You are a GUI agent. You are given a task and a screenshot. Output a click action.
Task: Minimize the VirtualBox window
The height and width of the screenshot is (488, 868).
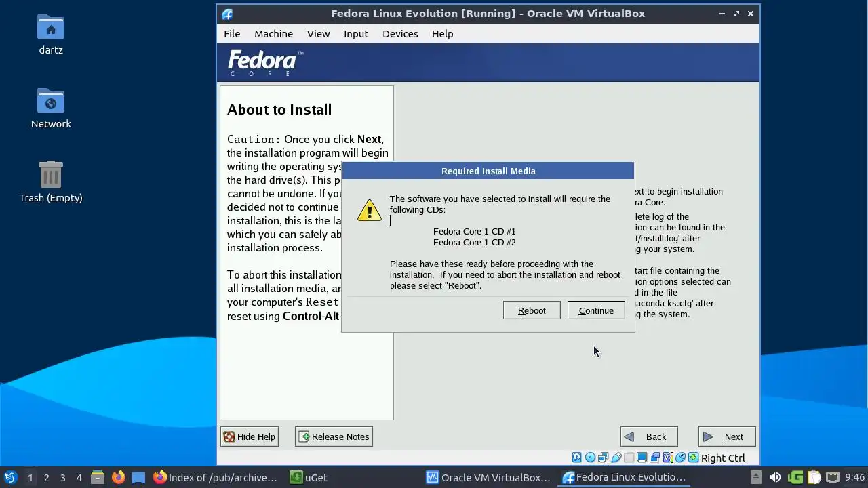[x=722, y=14]
